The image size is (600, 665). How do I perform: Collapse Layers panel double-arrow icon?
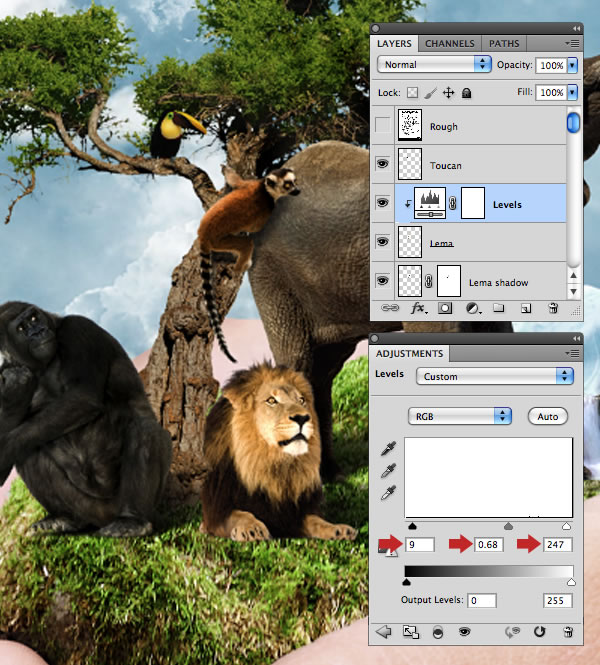coord(576,28)
